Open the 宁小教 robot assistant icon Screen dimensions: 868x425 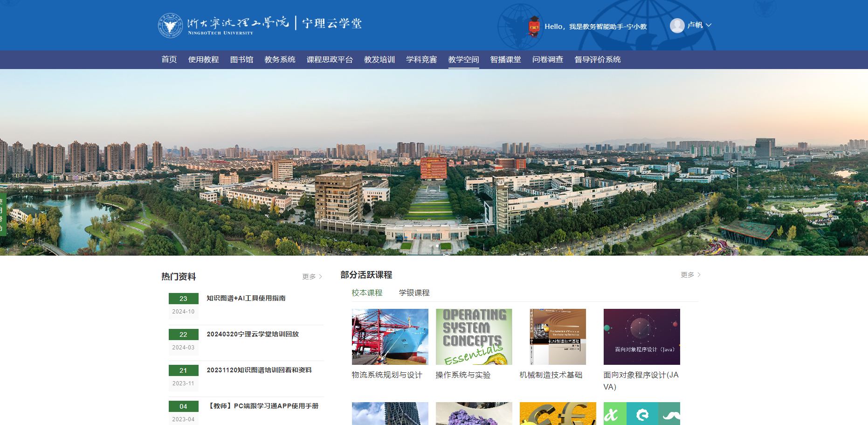point(534,26)
